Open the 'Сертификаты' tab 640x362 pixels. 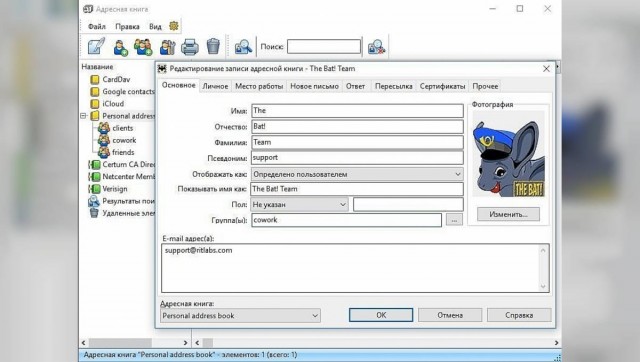pyautogui.click(x=442, y=86)
